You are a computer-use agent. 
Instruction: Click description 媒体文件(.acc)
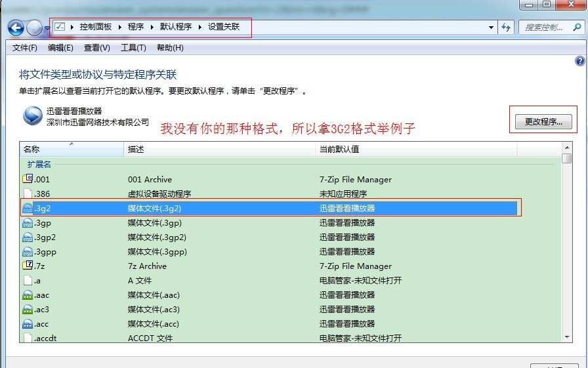point(154,324)
